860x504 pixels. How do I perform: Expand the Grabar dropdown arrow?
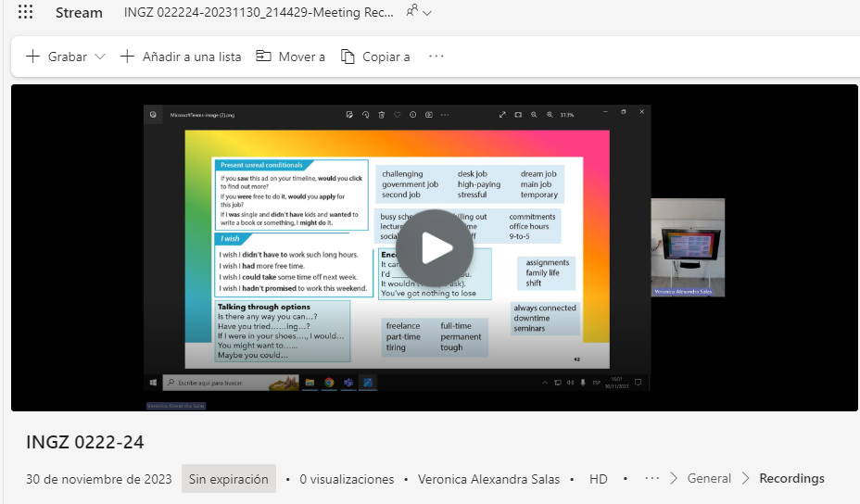[x=100, y=57]
